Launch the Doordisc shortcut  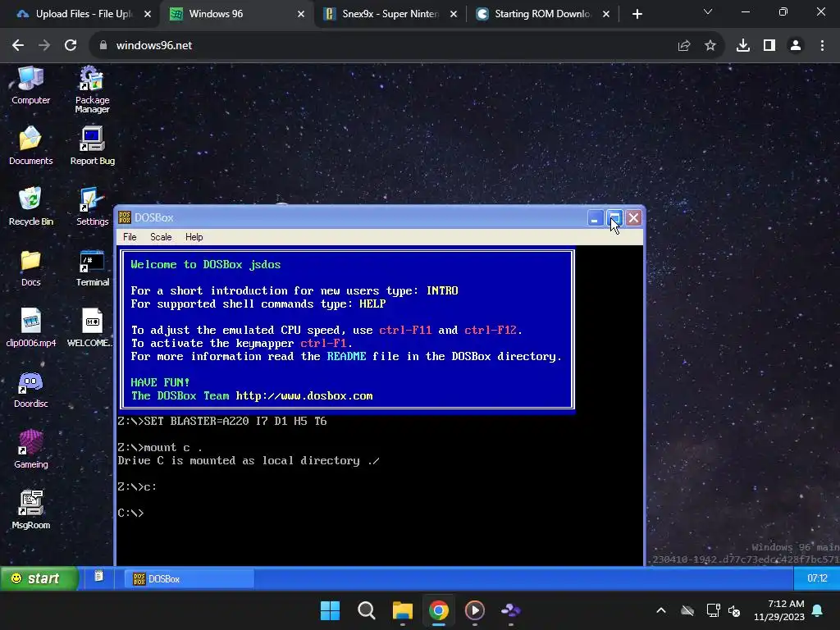(x=30, y=389)
